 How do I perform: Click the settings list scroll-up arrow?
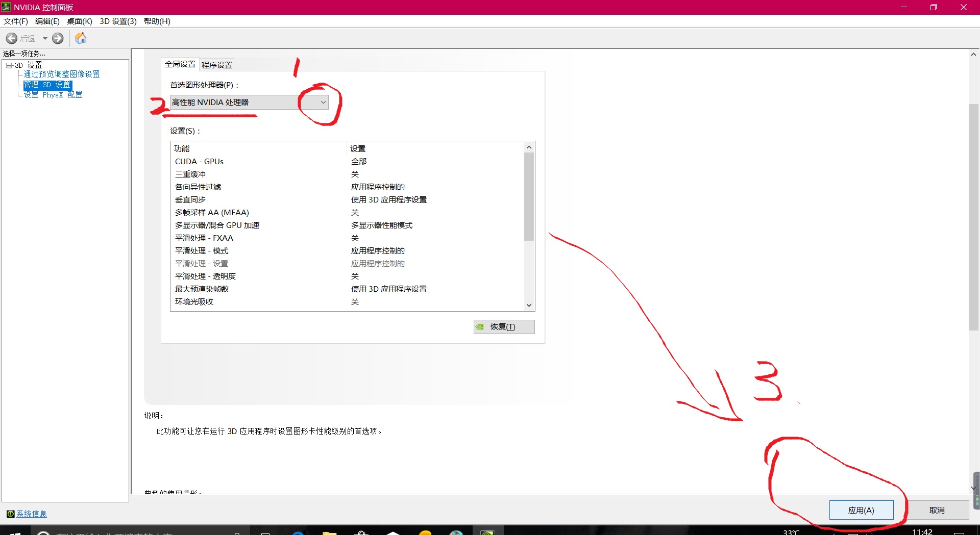click(529, 147)
